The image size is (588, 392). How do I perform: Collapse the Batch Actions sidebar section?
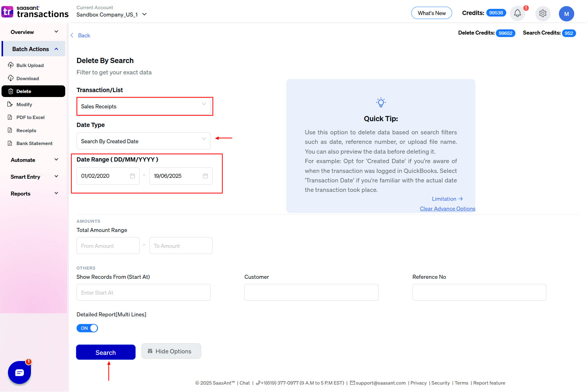pos(33,49)
